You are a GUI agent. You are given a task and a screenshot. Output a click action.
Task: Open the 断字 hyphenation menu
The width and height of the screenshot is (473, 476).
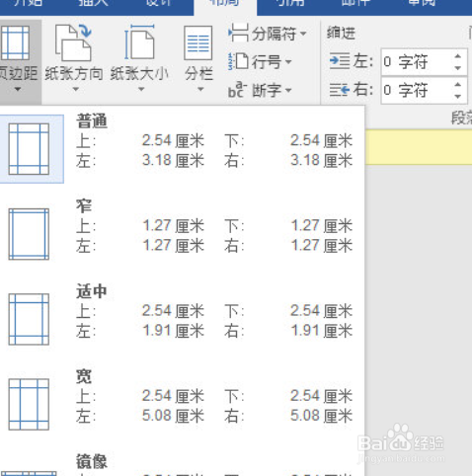[260, 90]
